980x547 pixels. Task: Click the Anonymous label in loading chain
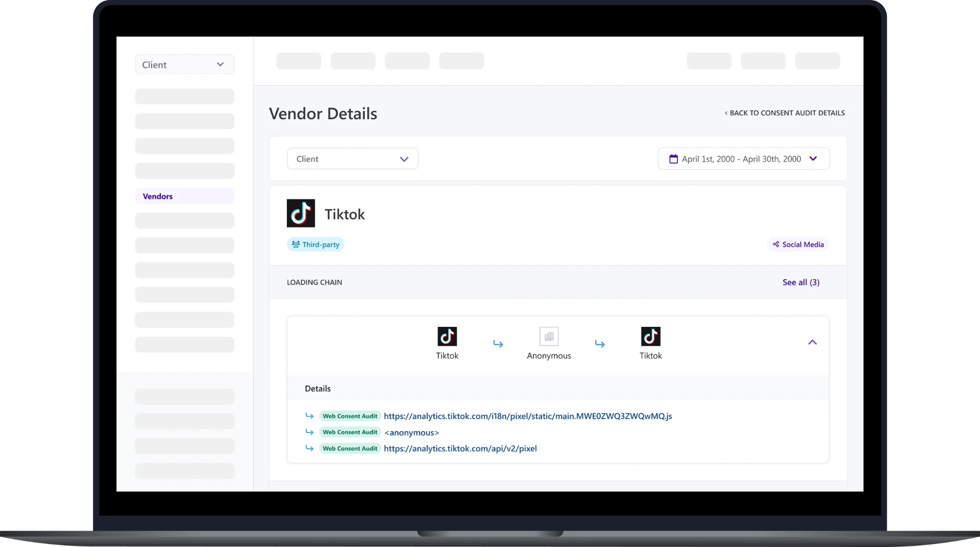[549, 355]
